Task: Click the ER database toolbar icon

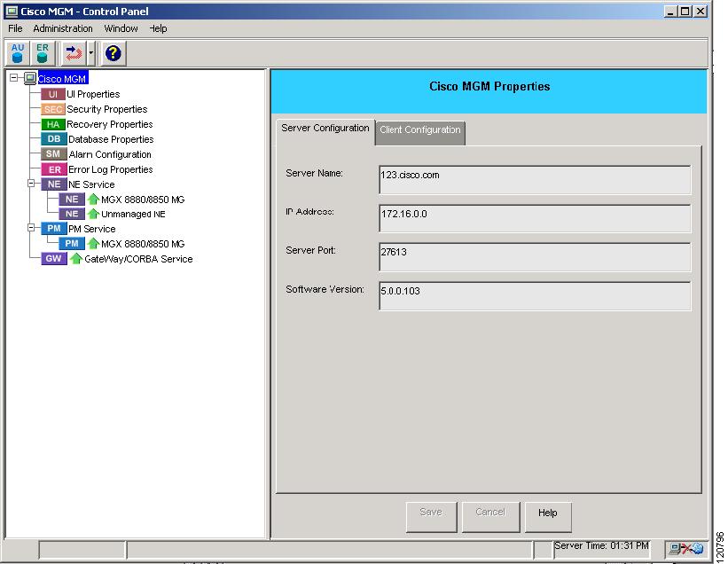Action: 43,53
